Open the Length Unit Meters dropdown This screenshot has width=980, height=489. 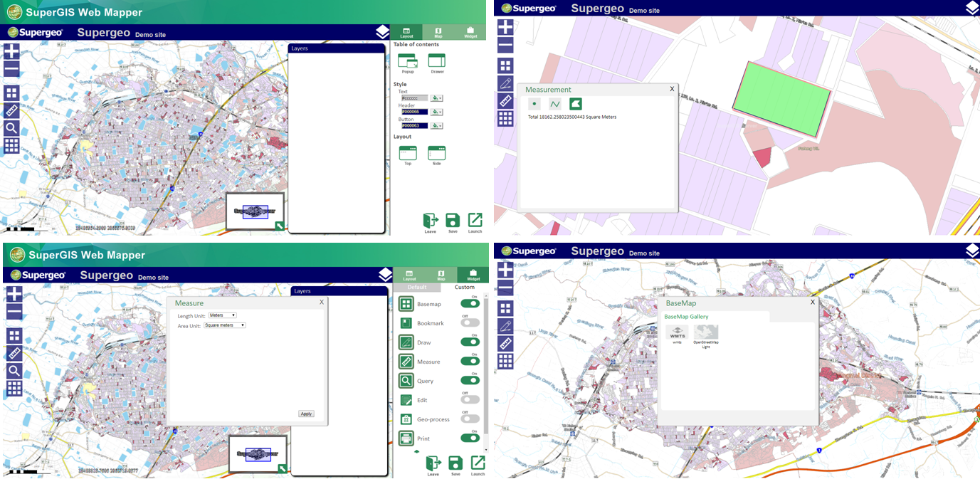click(x=223, y=315)
